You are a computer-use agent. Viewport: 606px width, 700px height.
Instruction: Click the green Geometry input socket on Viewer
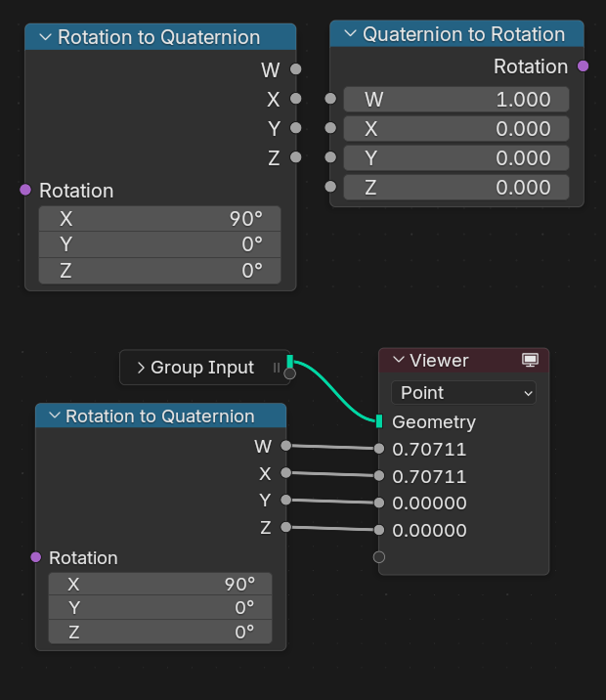point(379,421)
